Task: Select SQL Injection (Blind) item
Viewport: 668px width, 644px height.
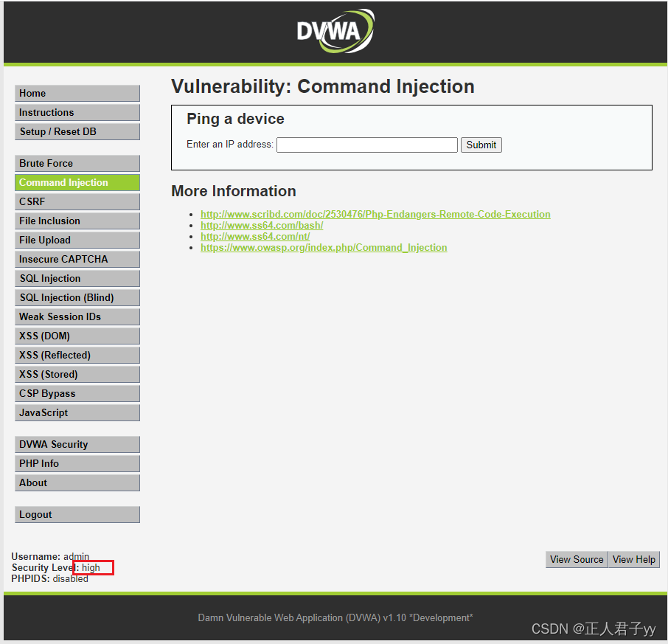Action: pos(77,297)
